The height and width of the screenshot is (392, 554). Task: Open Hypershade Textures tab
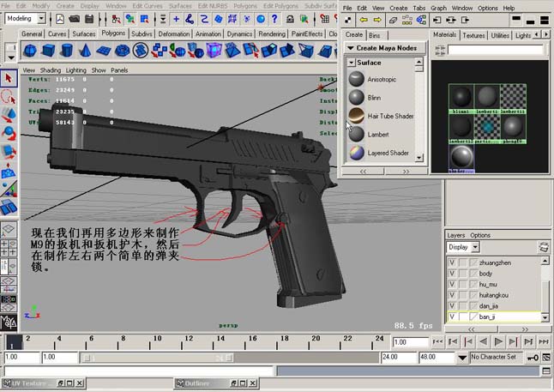(473, 35)
